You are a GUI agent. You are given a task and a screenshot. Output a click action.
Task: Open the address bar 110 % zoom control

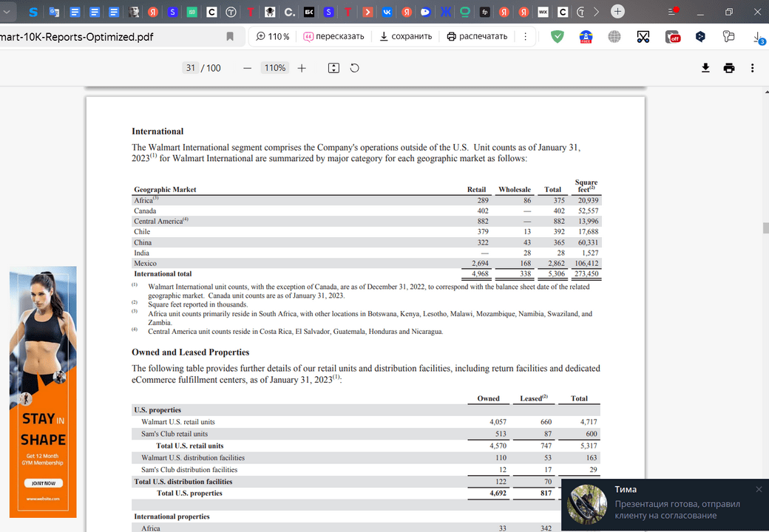point(273,36)
